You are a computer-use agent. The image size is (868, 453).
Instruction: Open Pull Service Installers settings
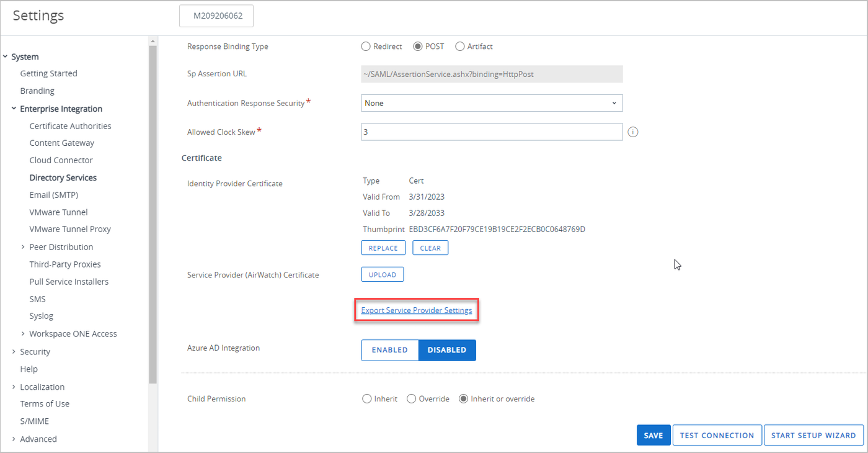click(69, 282)
